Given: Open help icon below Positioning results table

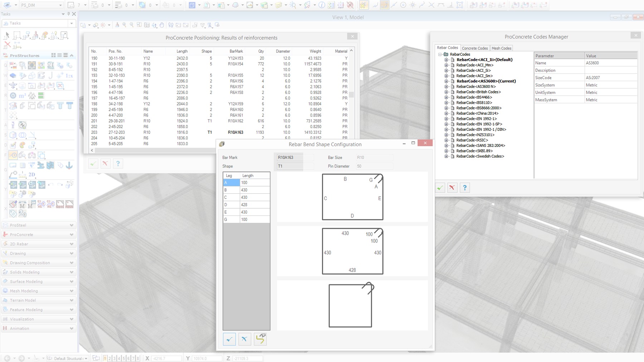Looking at the screenshot, I should pyautogui.click(x=118, y=164).
